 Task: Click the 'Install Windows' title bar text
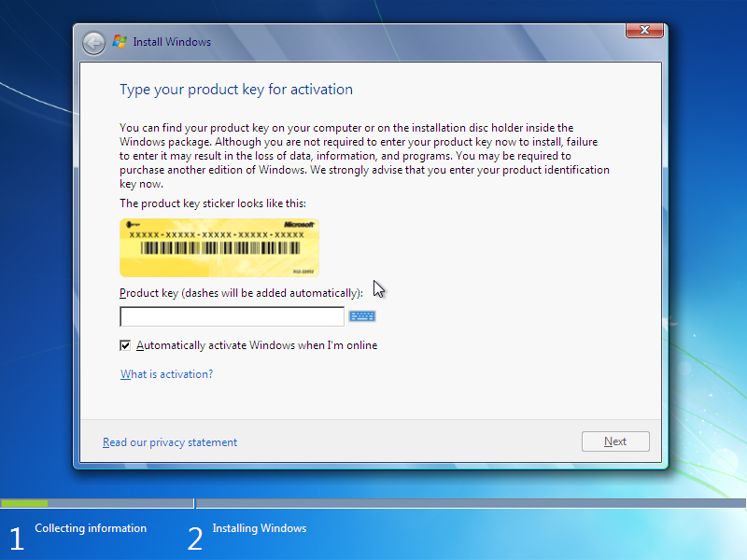point(171,41)
